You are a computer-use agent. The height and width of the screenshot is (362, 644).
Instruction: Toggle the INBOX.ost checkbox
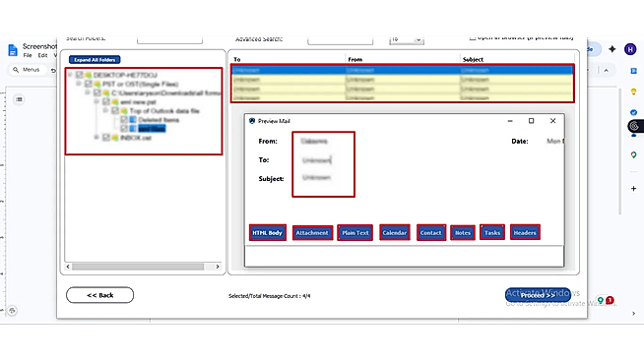pos(106,138)
